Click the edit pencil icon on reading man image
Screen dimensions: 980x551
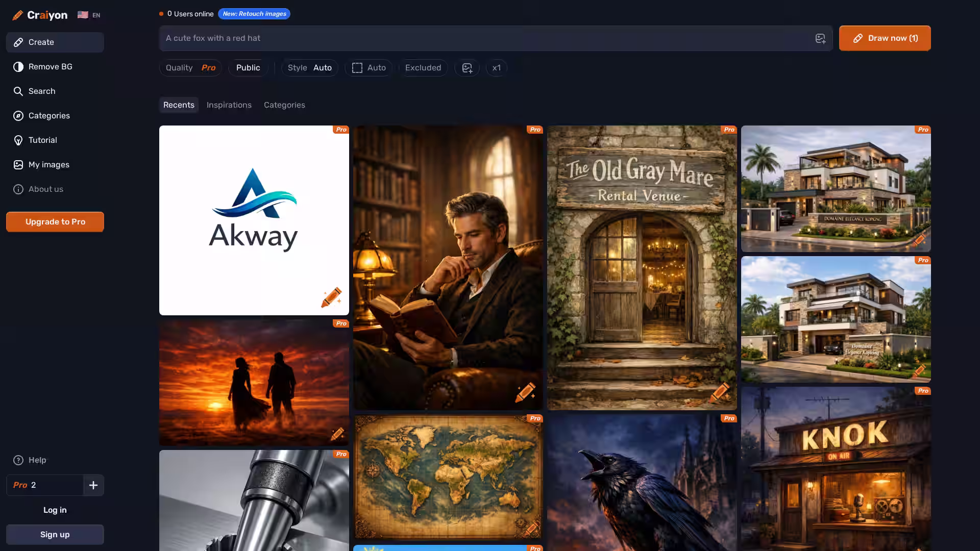[x=525, y=392]
